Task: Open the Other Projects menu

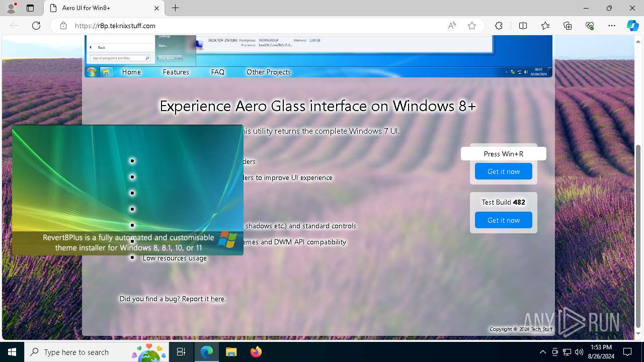Action: [269, 72]
